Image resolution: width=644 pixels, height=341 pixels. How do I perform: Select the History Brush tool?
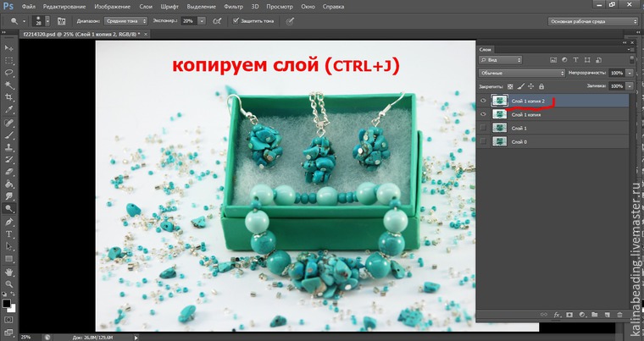click(8, 160)
